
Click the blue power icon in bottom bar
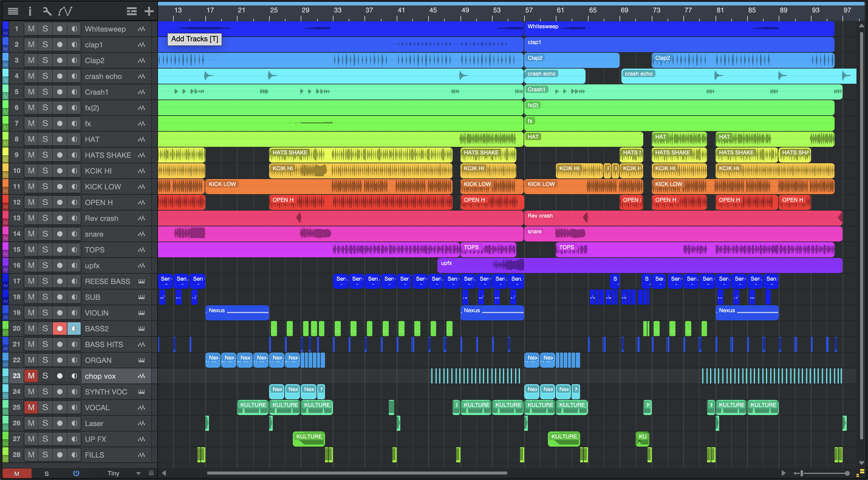pyautogui.click(x=76, y=473)
